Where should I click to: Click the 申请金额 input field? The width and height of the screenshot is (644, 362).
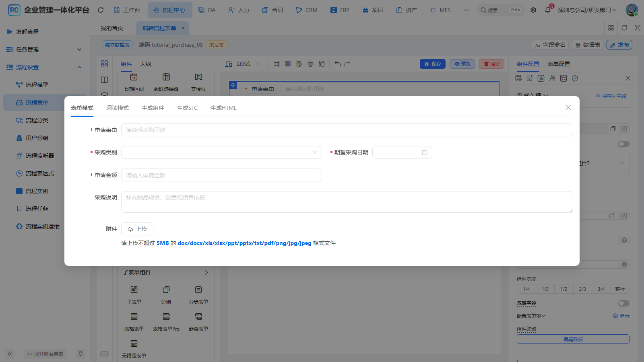[221, 175]
